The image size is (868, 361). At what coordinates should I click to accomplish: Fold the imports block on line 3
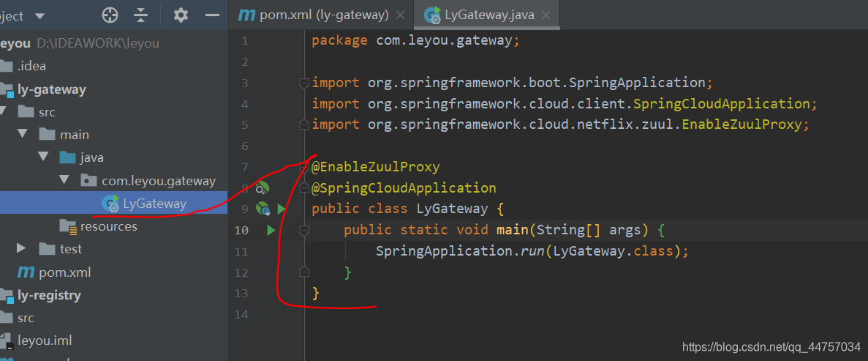click(x=303, y=83)
